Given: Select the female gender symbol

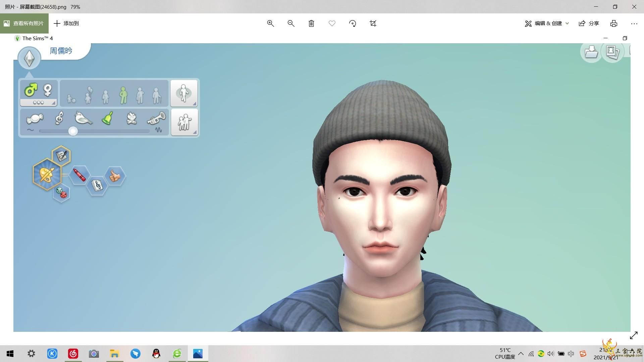Looking at the screenshot, I should 48,90.
